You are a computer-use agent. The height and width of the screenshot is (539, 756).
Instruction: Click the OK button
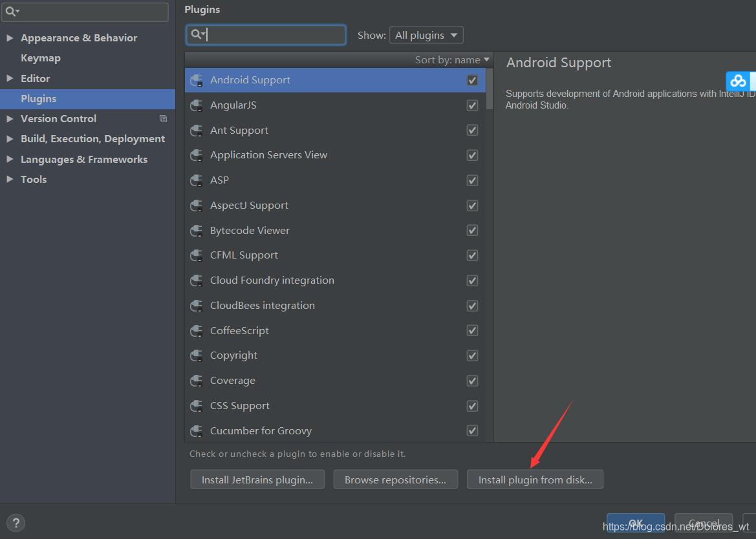click(x=636, y=523)
